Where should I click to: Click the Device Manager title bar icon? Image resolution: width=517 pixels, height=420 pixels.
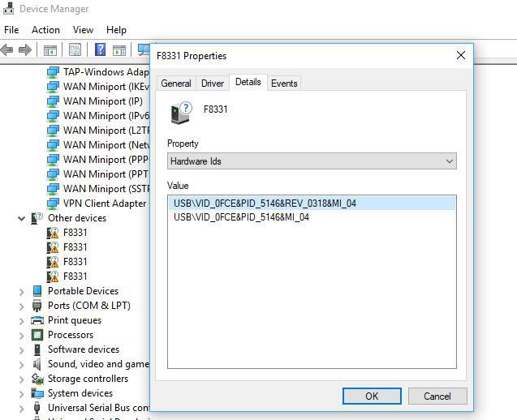pyautogui.click(x=9, y=9)
